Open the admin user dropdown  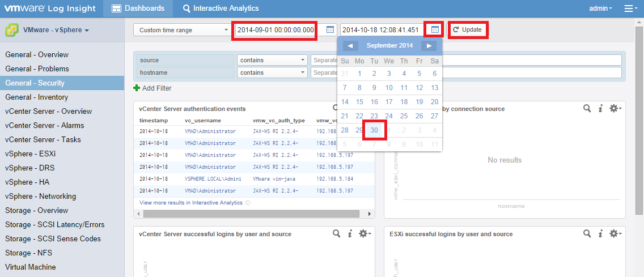600,8
